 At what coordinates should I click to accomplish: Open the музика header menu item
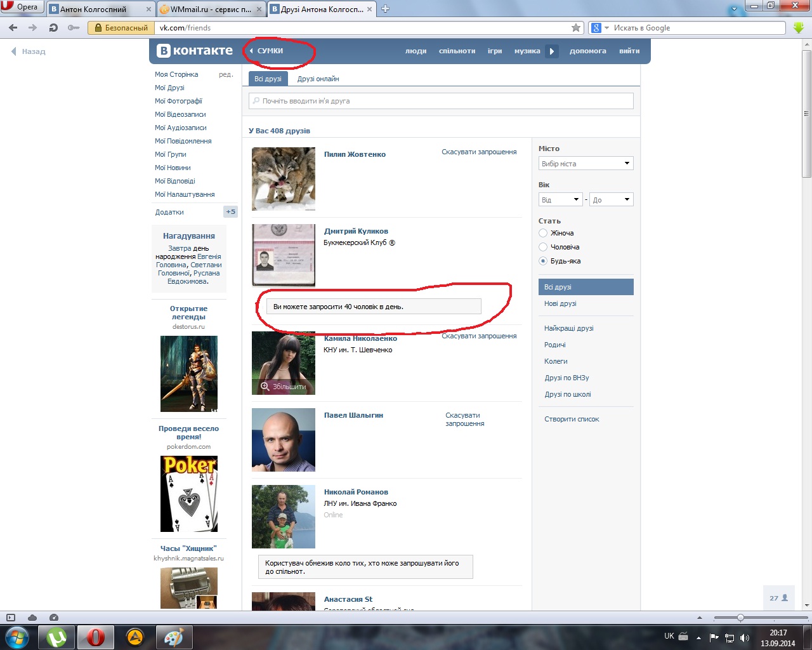coord(527,51)
